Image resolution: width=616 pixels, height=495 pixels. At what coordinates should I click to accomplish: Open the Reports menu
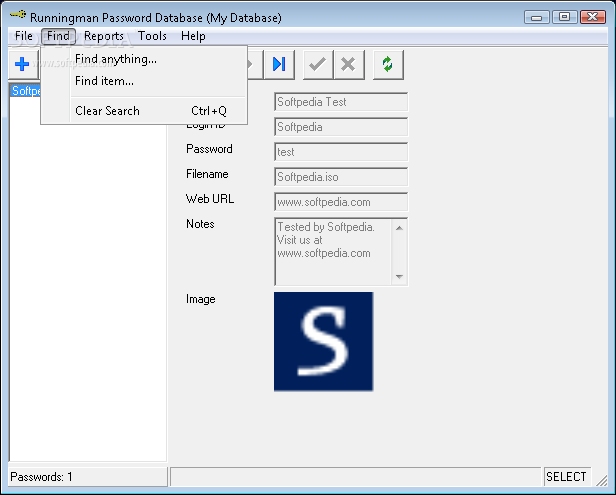[104, 36]
